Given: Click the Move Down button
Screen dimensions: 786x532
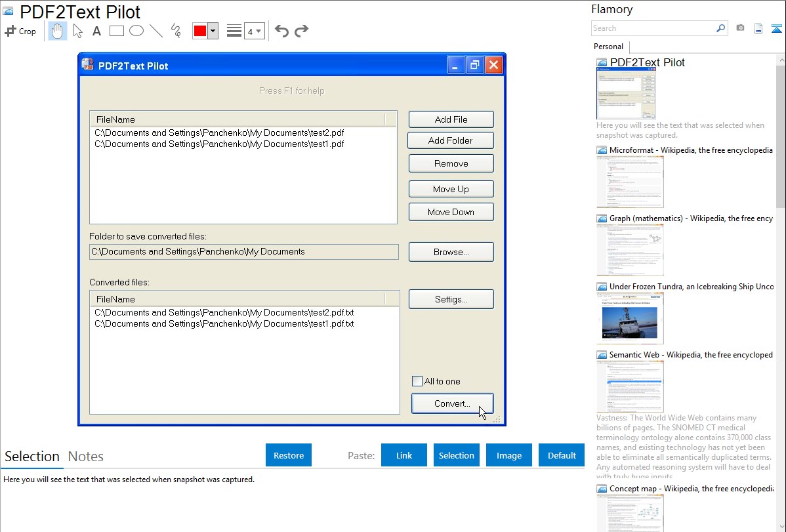Looking at the screenshot, I should coord(451,212).
